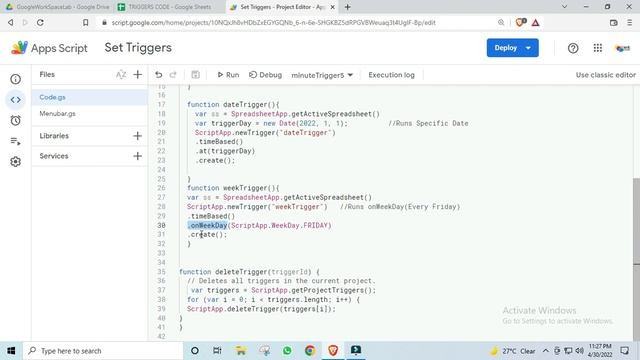Add a service with the plus icon
Screen dimensions: 640x360
[x=138, y=156]
